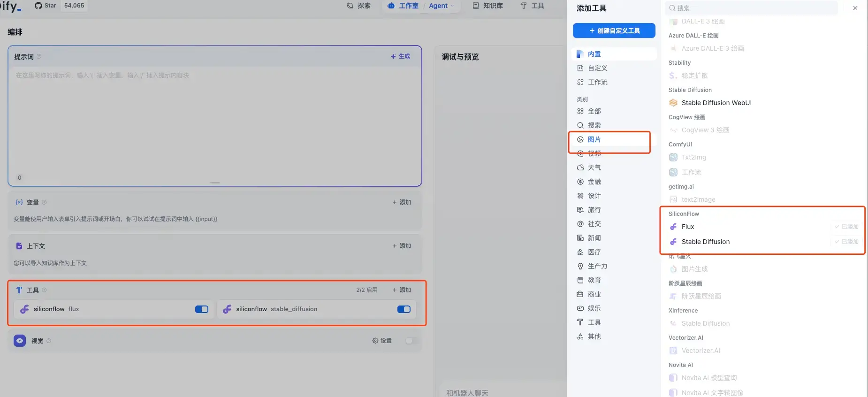Click the weather (天气) category icon

coord(580,168)
